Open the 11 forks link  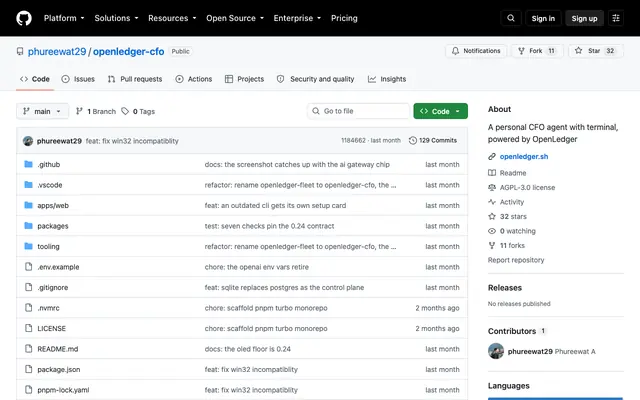(512, 245)
